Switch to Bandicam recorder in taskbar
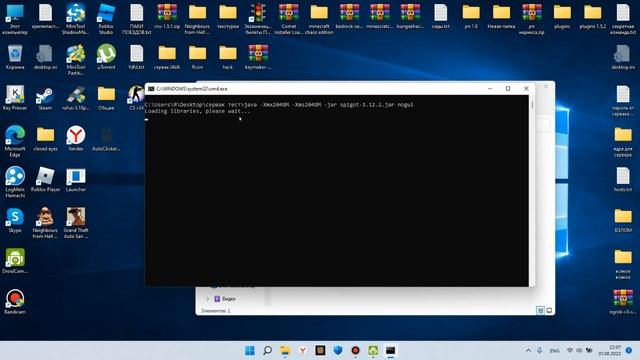Image resolution: width=640 pixels, height=360 pixels. pos(355,350)
